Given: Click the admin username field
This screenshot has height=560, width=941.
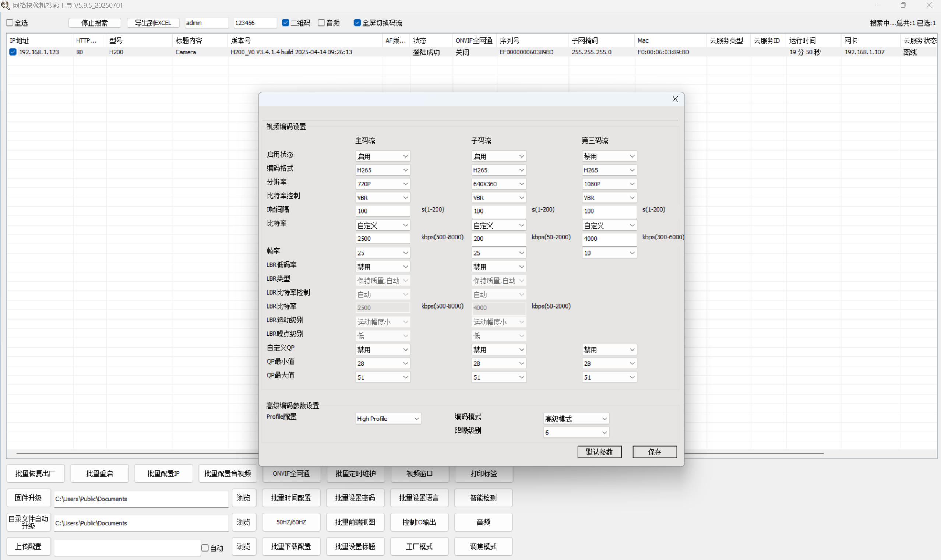Looking at the screenshot, I should tap(207, 22).
